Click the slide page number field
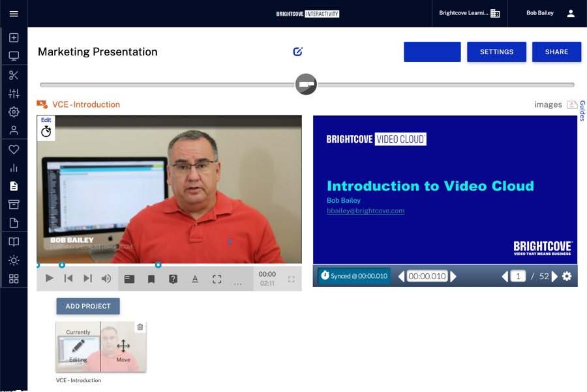587x392 pixels. (x=518, y=277)
